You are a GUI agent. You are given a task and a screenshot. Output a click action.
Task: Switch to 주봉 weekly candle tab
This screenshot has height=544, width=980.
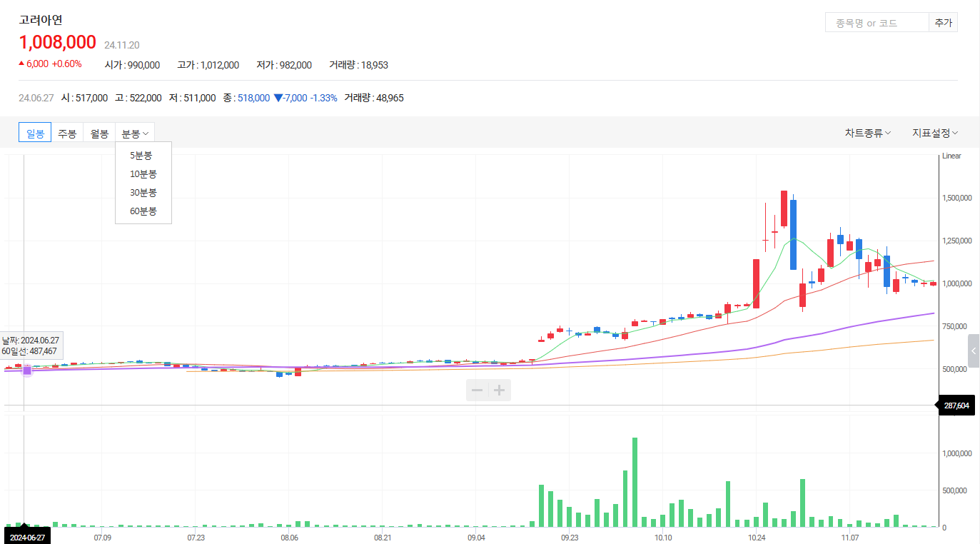click(67, 133)
